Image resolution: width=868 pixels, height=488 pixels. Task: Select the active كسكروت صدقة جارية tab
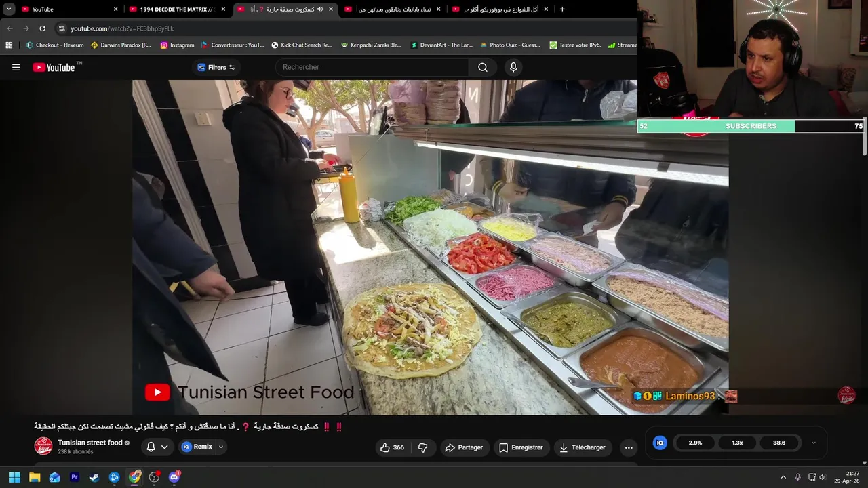click(285, 9)
